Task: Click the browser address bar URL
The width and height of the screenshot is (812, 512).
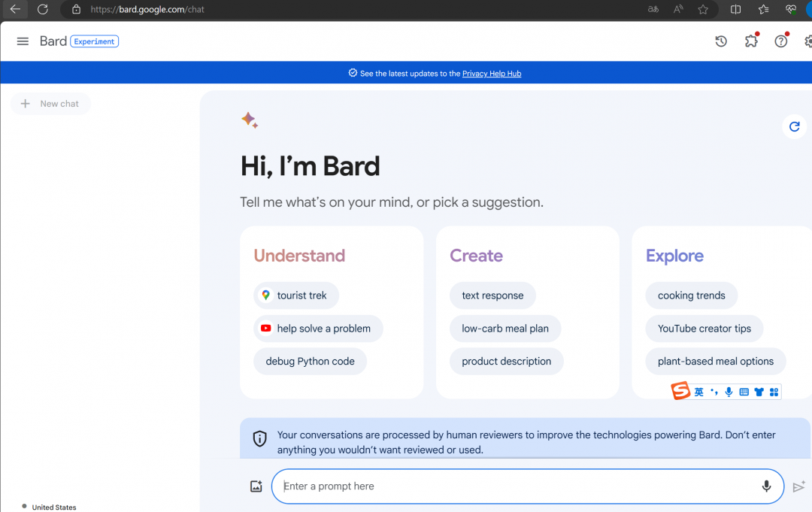Action: coord(147,10)
